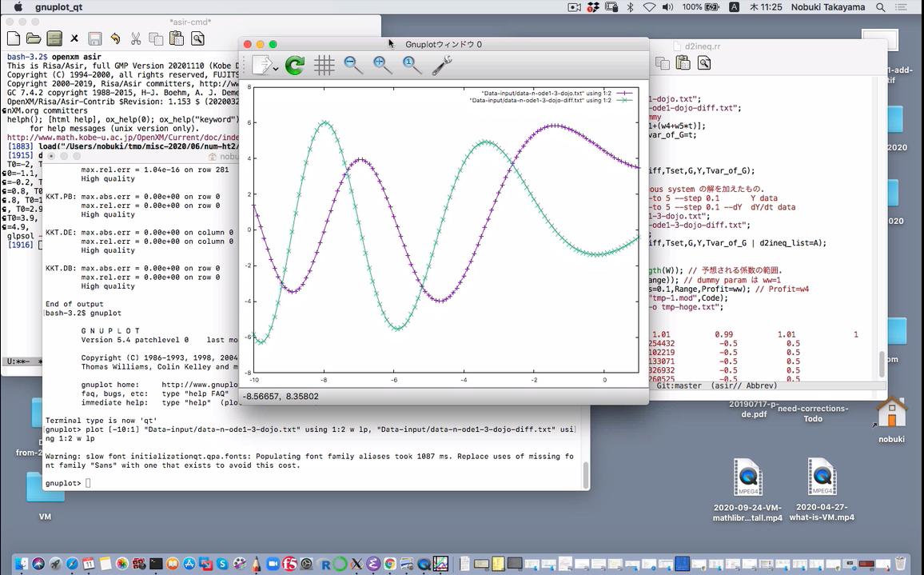Click the 'End of output' line in terminal

74,305
